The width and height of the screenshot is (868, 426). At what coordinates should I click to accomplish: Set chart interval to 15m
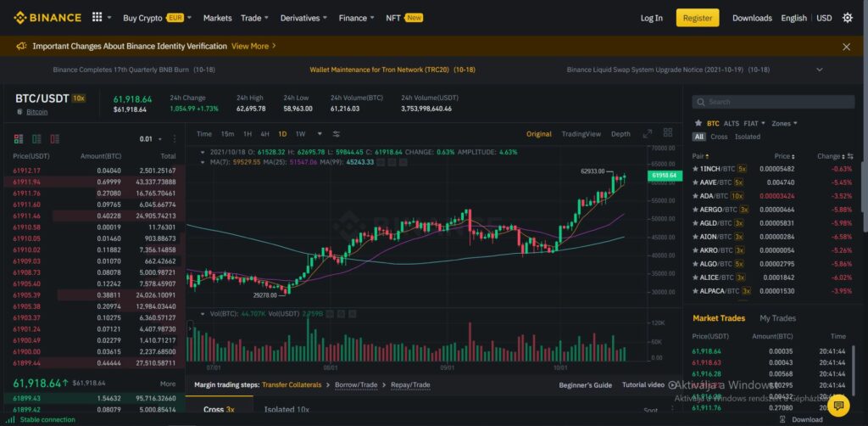click(x=227, y=133)
